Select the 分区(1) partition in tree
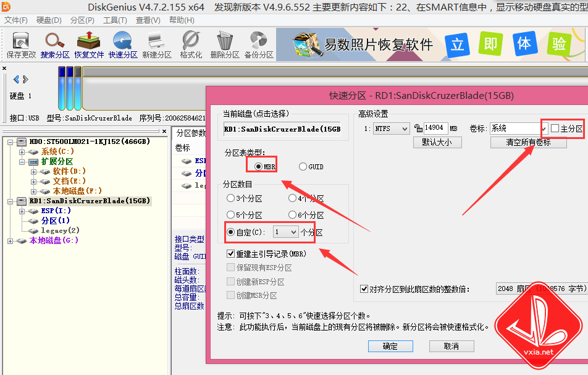This screenshot has height=375, width=588. pyautogui.click(x=55, y=221)
